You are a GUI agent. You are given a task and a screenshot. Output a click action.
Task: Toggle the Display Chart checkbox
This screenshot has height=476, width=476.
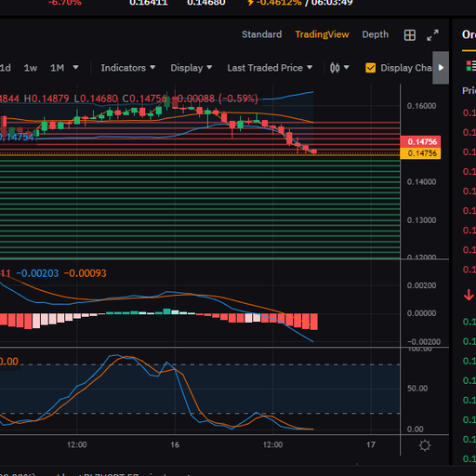click(371, 68)
